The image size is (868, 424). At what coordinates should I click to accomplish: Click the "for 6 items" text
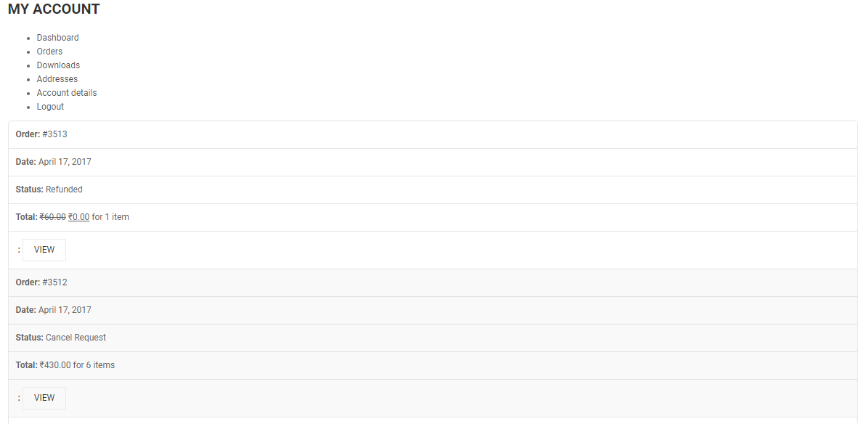pos(94,365)
